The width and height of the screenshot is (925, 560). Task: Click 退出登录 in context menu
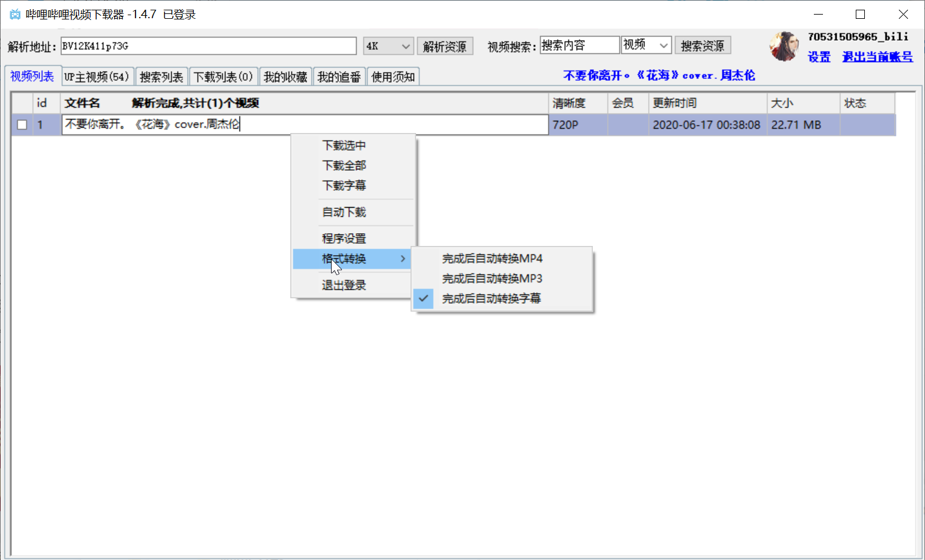coord(344,285)
